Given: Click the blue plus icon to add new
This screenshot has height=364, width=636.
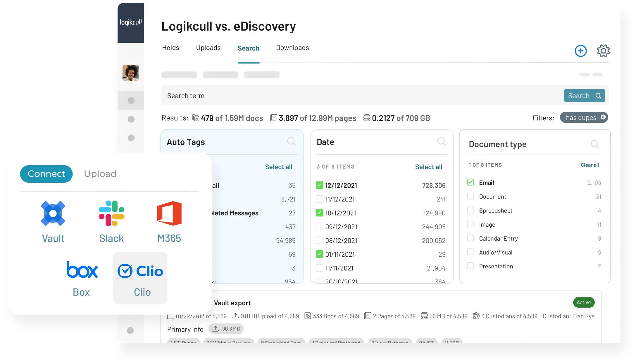Looking at the screenshot, I should tap(581, 51).
